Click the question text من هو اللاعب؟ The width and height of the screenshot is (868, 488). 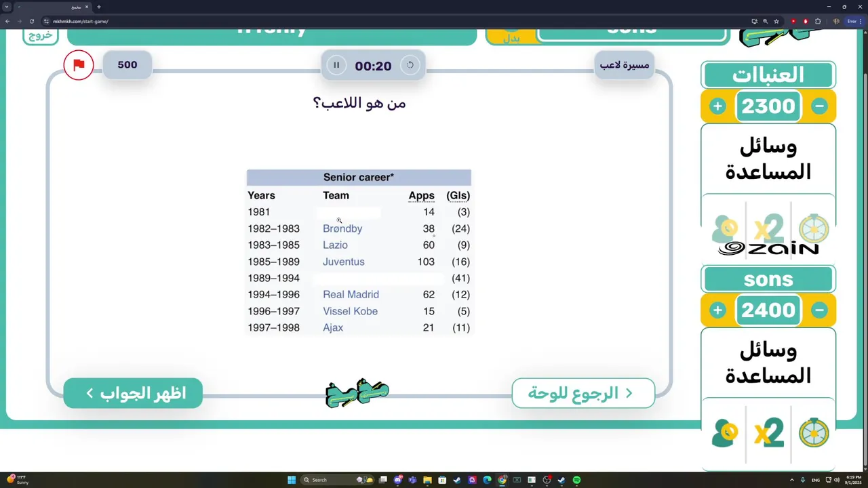(359, 103)
